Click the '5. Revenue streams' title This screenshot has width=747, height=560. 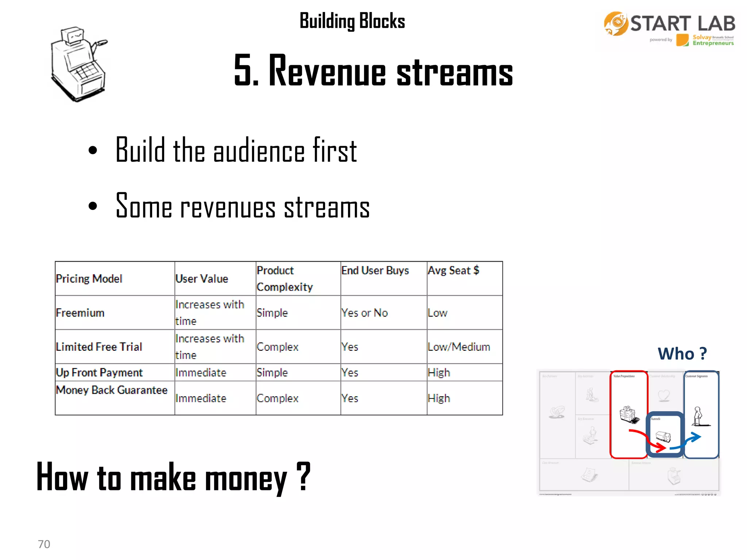click(373, 70)
